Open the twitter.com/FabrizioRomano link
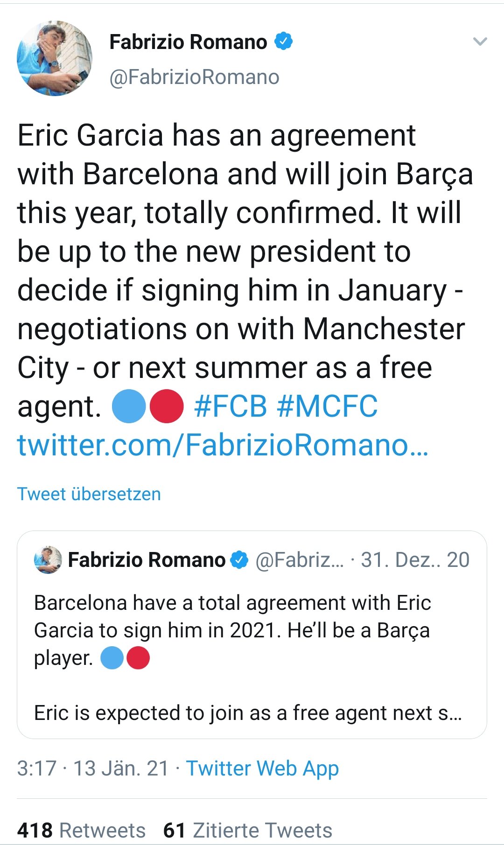 [x=222, y=445]
